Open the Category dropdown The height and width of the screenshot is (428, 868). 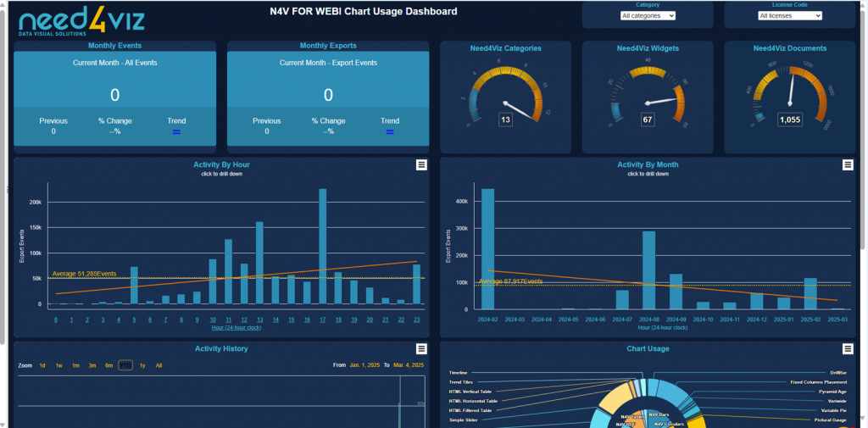pyautogui.click(x=648, y=15)
